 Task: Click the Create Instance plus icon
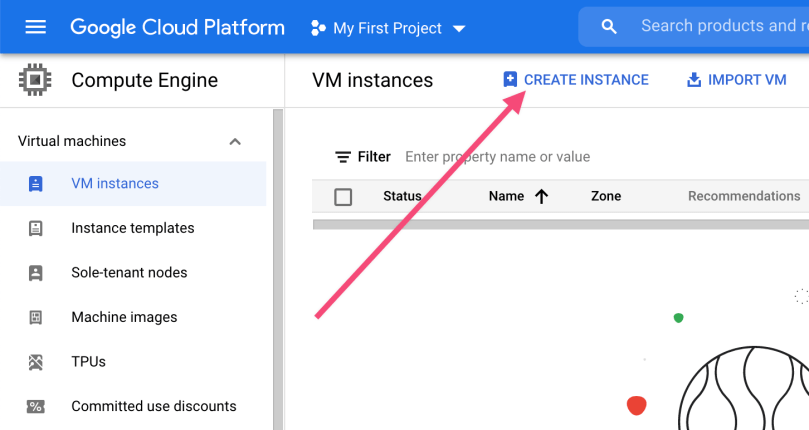(510, 79)
